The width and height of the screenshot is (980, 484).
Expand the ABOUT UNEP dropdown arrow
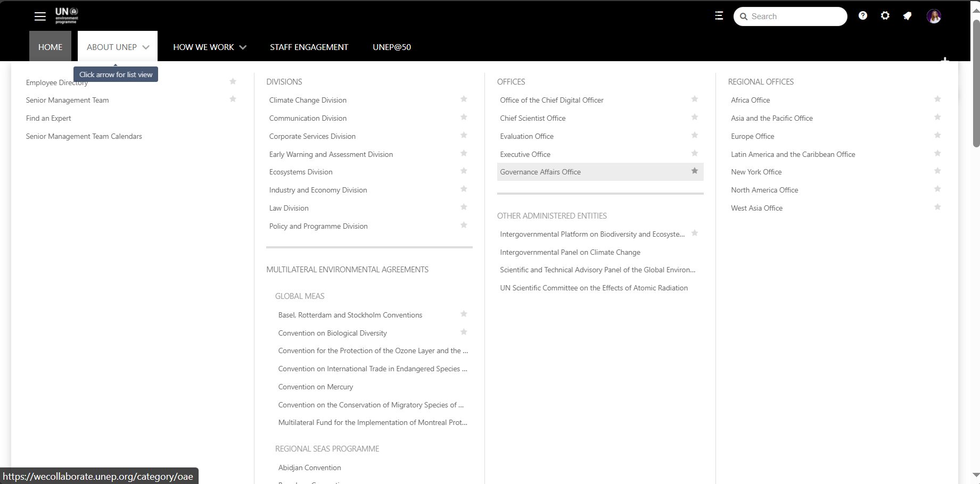click(146, 47)
